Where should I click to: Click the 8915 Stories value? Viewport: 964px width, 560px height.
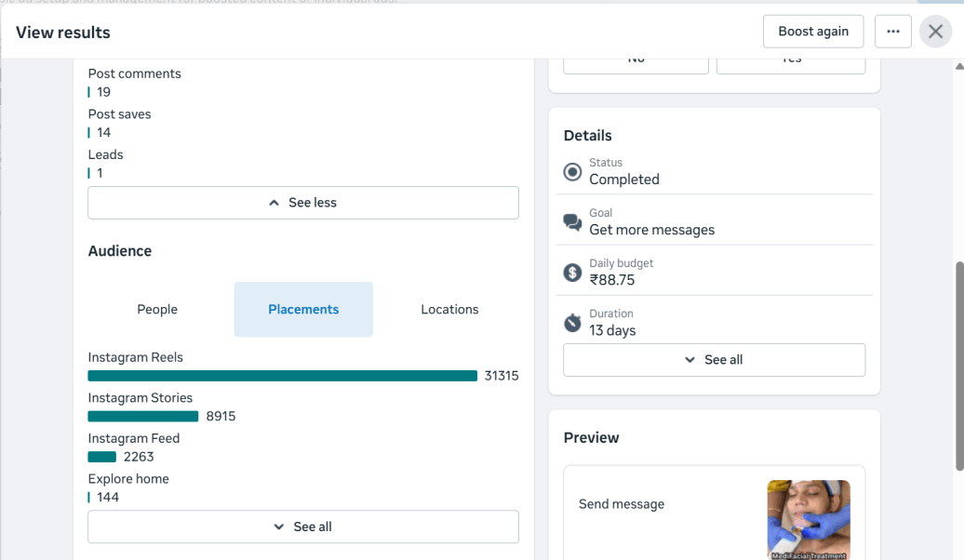(221, 416)
